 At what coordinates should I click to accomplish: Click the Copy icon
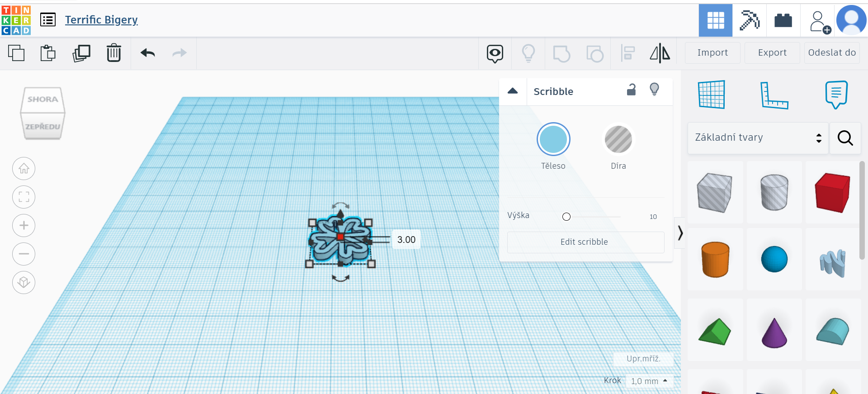click(16, 53)
